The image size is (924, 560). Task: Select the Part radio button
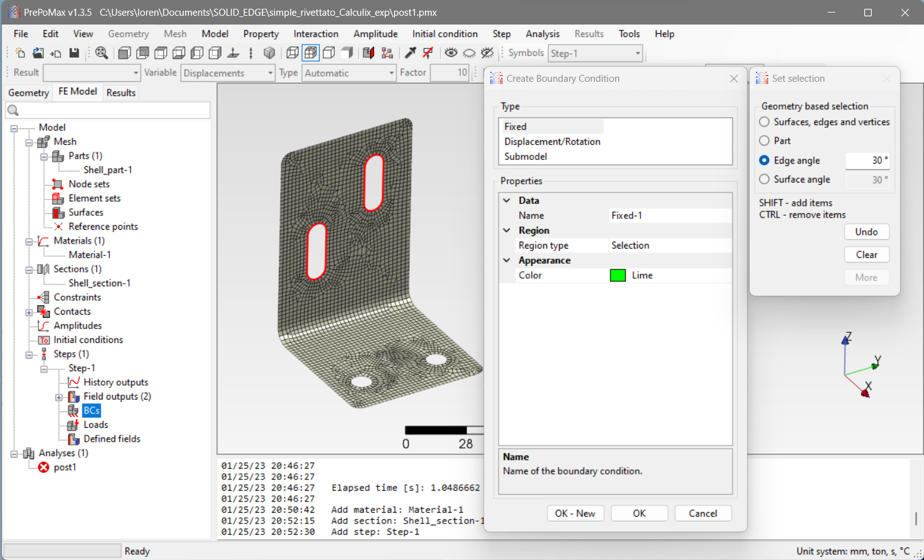(764, 141)
